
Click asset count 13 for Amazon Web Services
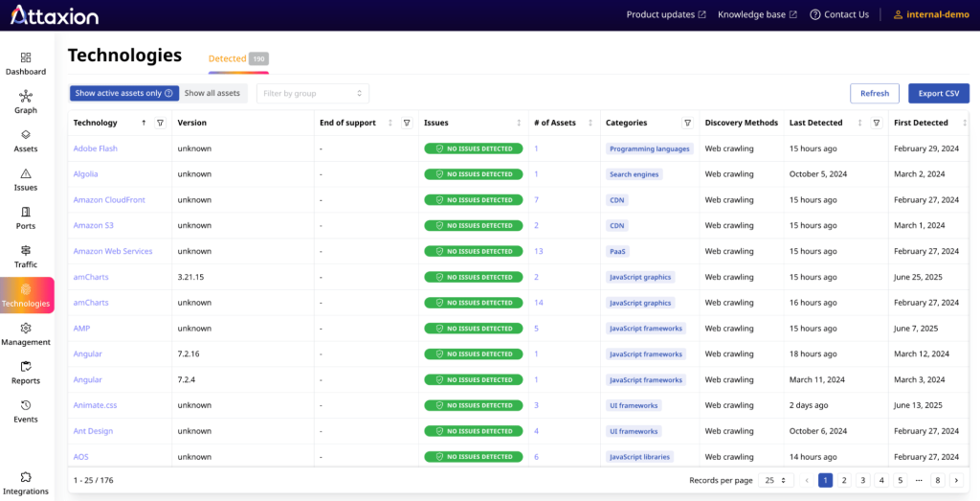[x=539, y=251]
